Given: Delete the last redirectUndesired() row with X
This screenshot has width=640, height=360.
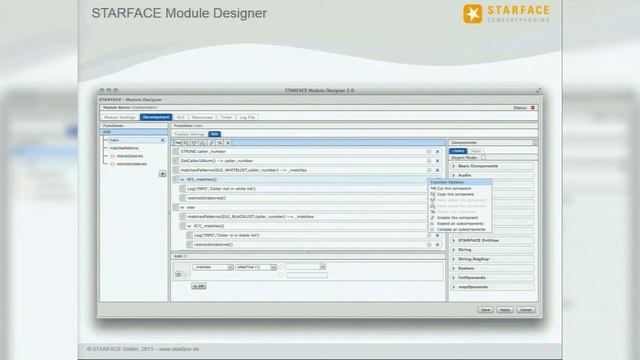Looking at the screenshot, I should click(x=438, y=245).
